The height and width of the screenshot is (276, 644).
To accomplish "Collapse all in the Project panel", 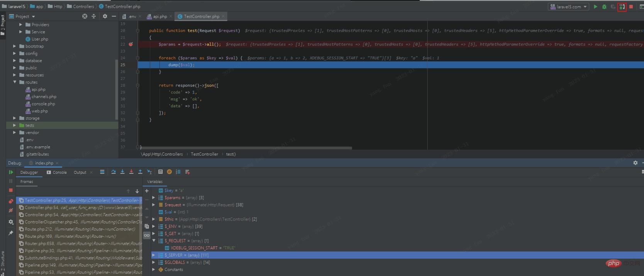I will pyautogui.click(x=93, y=16).
